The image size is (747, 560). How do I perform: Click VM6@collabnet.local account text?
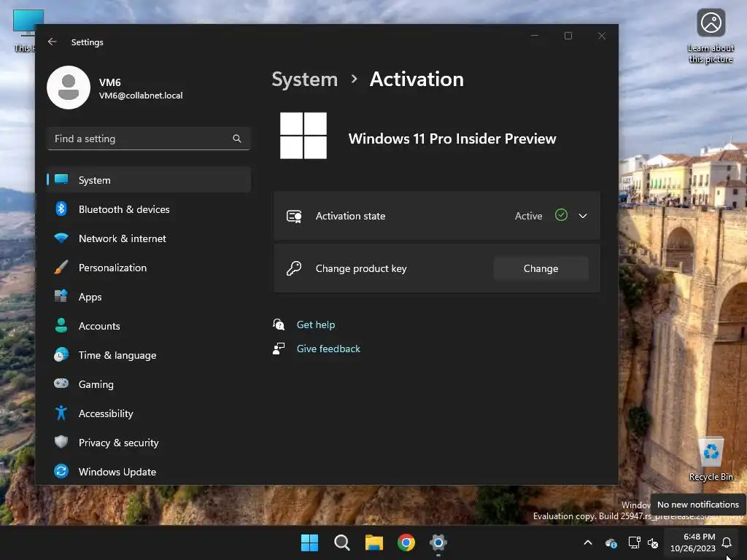click(x=141, y=96)
